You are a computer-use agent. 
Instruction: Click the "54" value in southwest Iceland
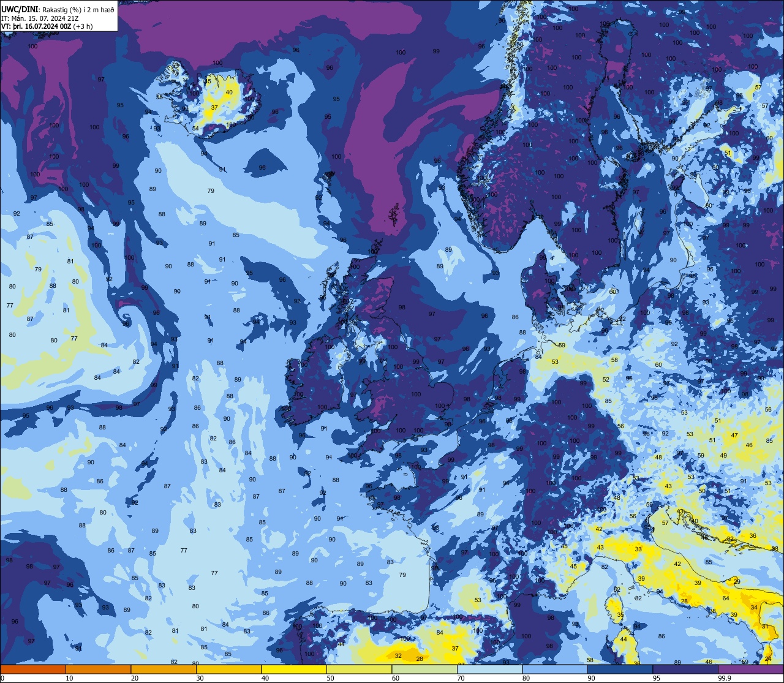coord(196,128)
